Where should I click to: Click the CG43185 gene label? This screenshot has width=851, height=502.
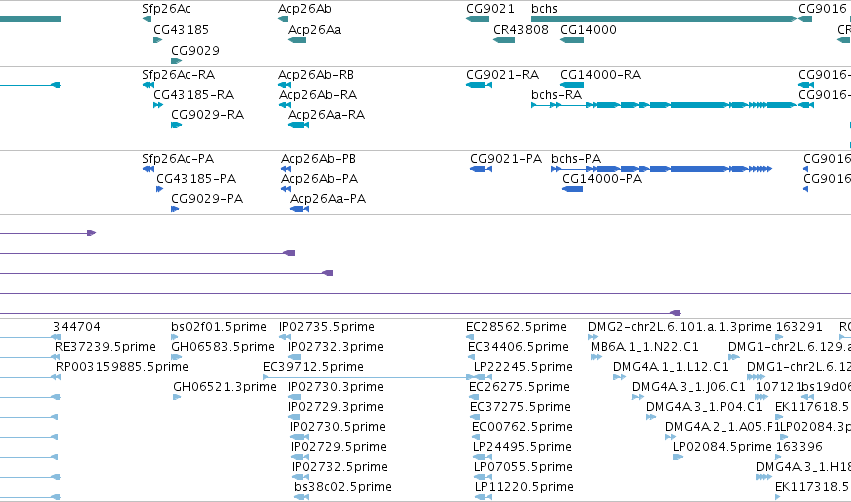(181, 29)
